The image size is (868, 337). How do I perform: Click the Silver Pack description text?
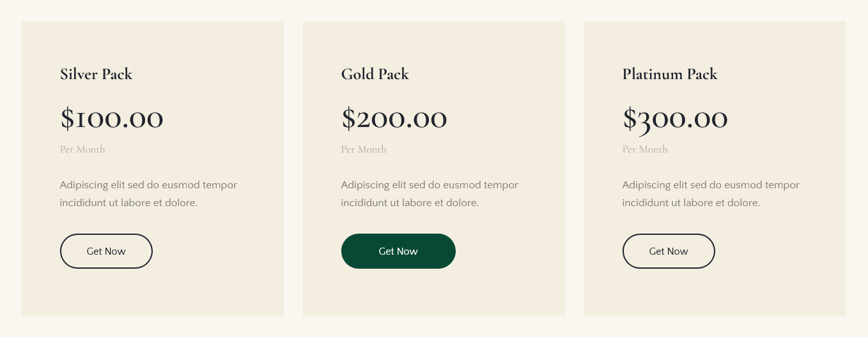pyautogui.click(x=148, y=194)
